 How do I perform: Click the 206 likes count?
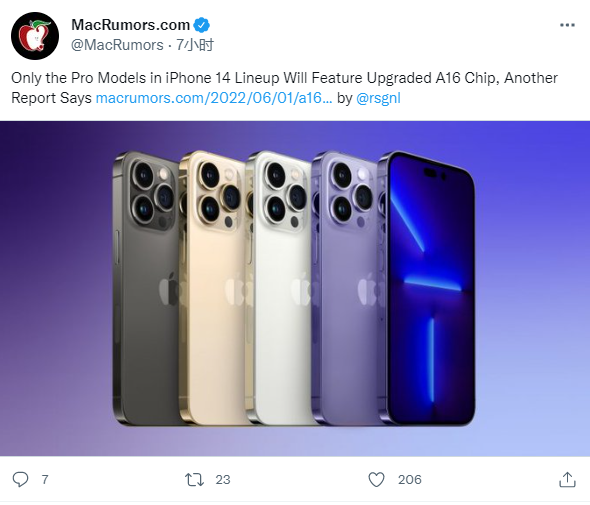(x=410, y=480)
